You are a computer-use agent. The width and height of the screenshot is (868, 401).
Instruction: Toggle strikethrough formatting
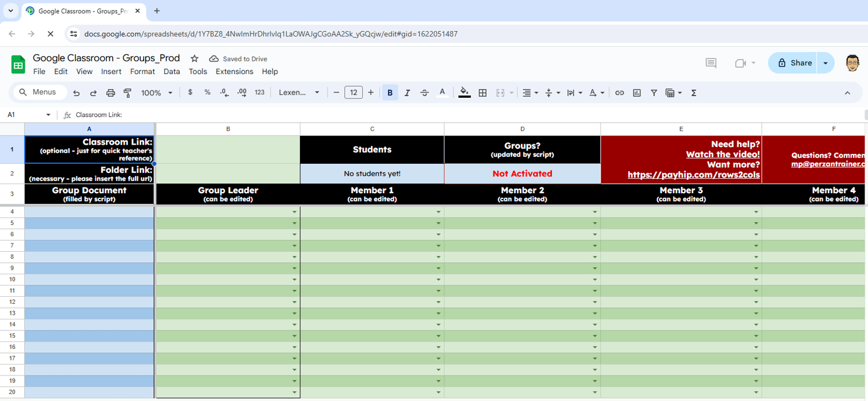[x=424, y=93]
